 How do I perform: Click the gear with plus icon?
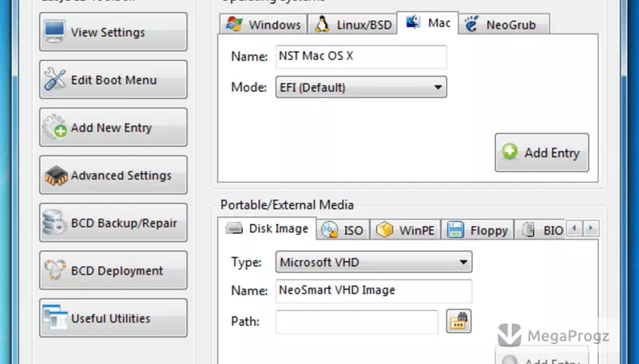[54, 127]
